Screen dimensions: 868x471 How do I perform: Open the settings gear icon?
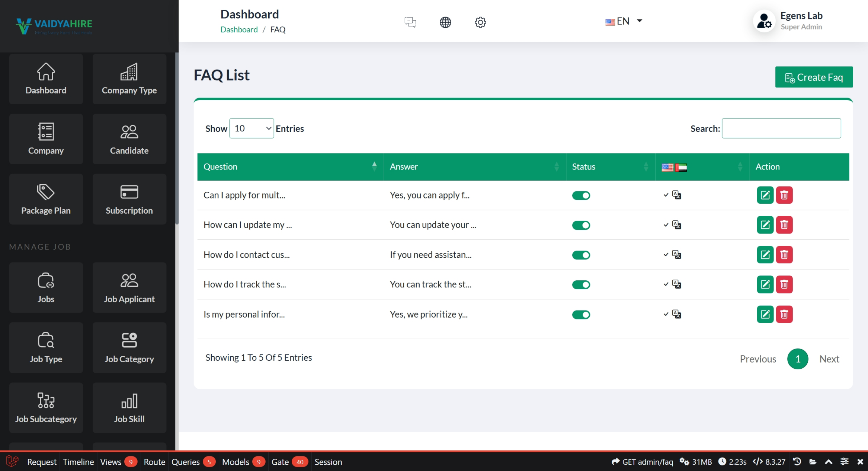pyautogui.click(x=480, y=22)
